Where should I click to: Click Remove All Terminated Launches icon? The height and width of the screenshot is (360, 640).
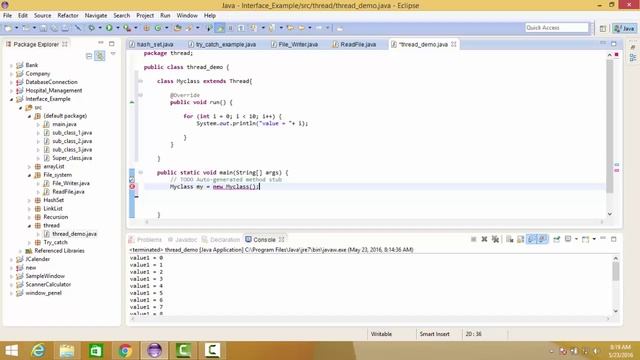pos(496,239)
